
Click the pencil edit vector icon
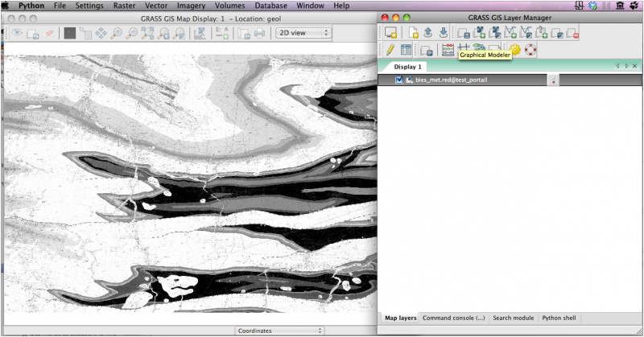pyautogui.click(x=390, y=50)
